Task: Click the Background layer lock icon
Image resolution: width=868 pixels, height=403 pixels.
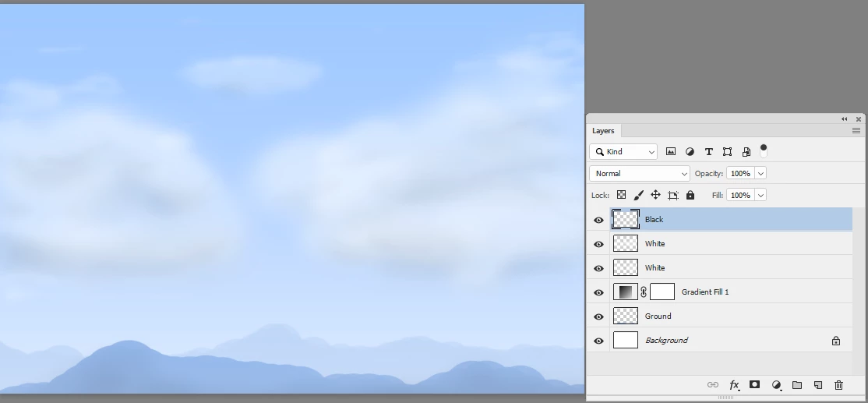Action: (836, 341)
